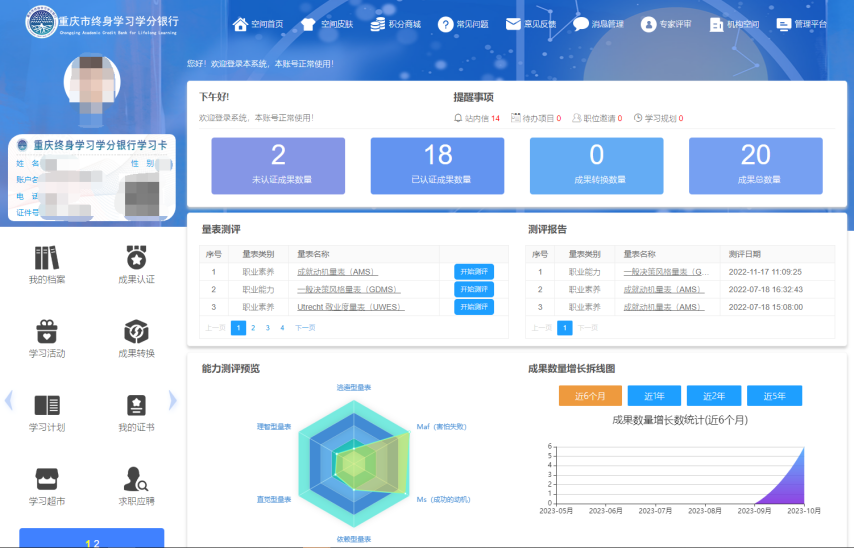This screenshot has height=548, width=854.
Task: Open 学习超市 shop icon
Action: 47,478
